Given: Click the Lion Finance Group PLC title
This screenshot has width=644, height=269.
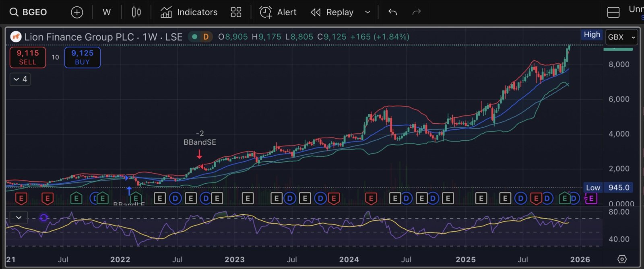Looking at the screenshot, I should pos(79,37).
